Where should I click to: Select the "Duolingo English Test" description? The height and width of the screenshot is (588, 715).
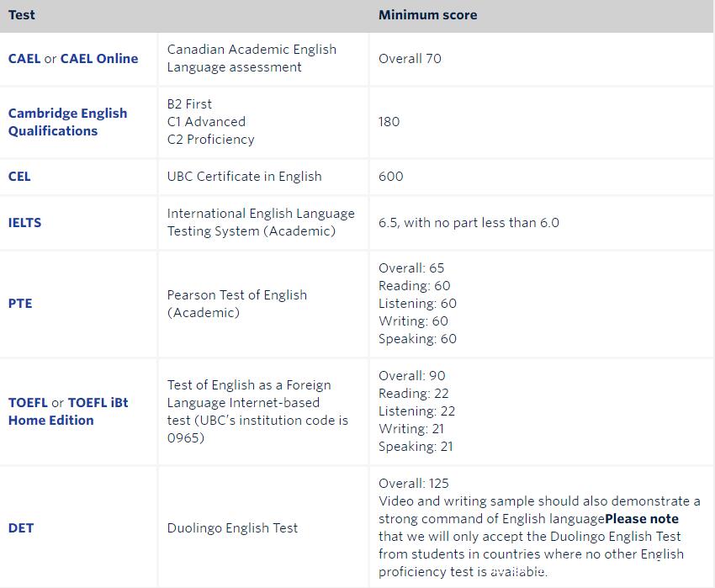pyautogui.click(x=232, y=528)
